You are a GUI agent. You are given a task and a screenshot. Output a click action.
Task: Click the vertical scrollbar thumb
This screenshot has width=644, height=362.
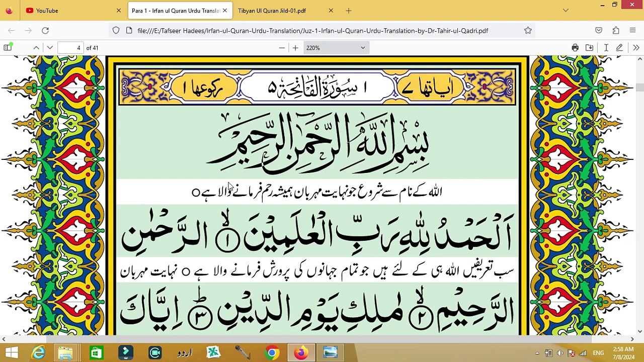click(x=640, y=87)
